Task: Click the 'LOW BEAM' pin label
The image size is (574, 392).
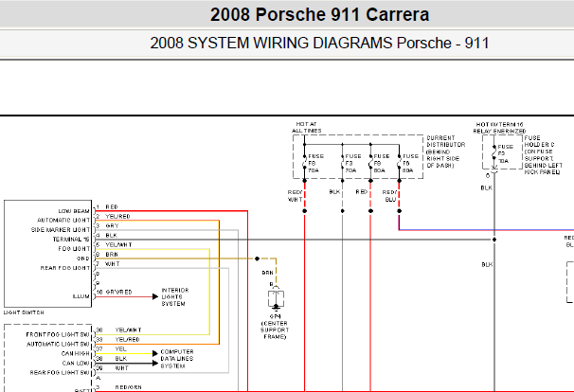Action: pyautogui.click(x=74, y=211)
